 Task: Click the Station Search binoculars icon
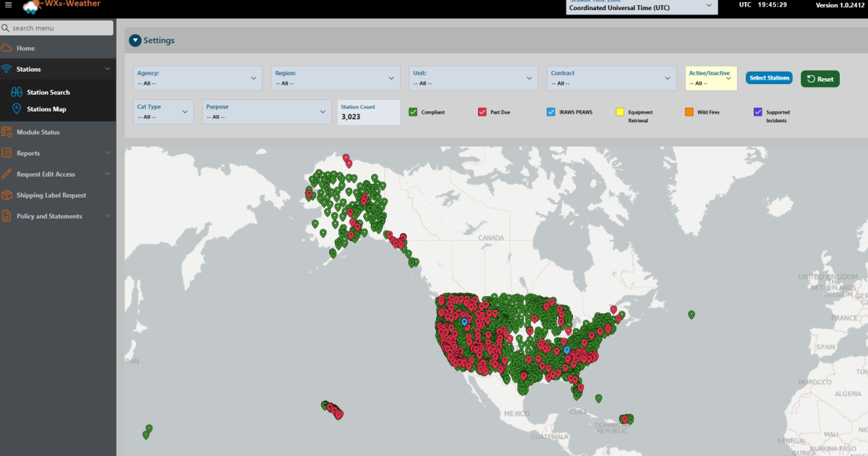[17, 92]
